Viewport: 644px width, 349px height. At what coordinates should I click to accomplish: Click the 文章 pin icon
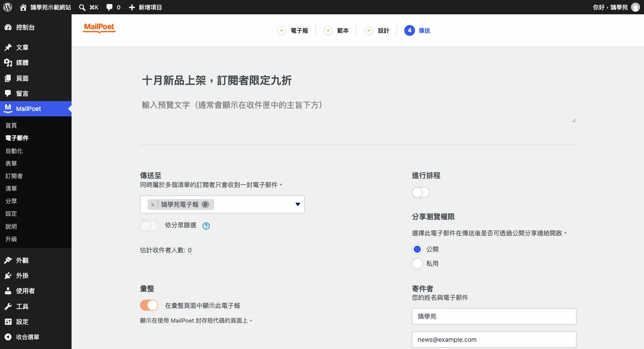[x=8, y=47]
